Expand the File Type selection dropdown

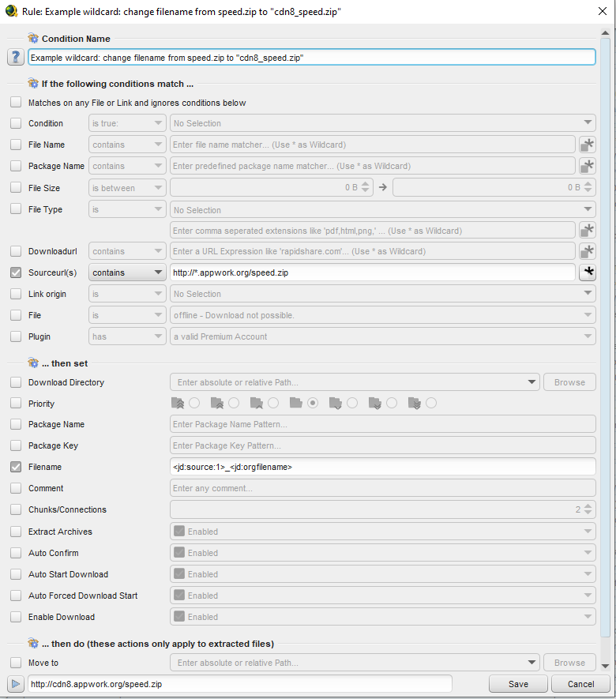coord(382,210)
